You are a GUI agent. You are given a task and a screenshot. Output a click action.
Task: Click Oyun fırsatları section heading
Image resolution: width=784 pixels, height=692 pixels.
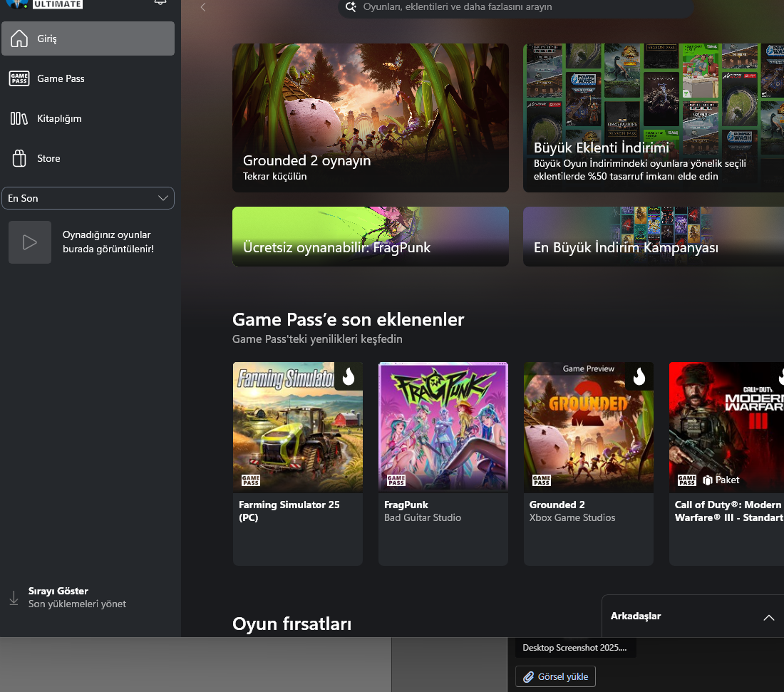pyautogui.click(x=292, y=624)
